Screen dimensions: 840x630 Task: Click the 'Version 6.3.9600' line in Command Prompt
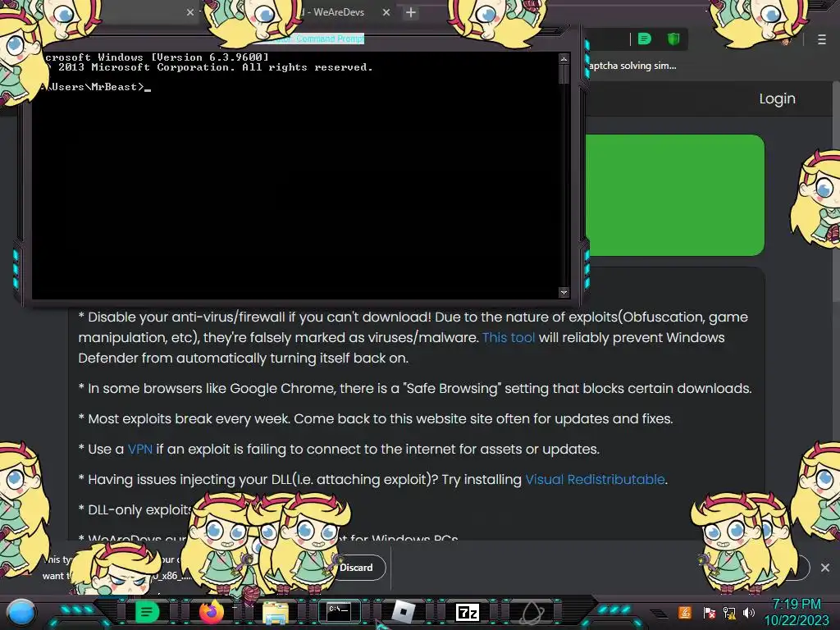coord(157,57)
